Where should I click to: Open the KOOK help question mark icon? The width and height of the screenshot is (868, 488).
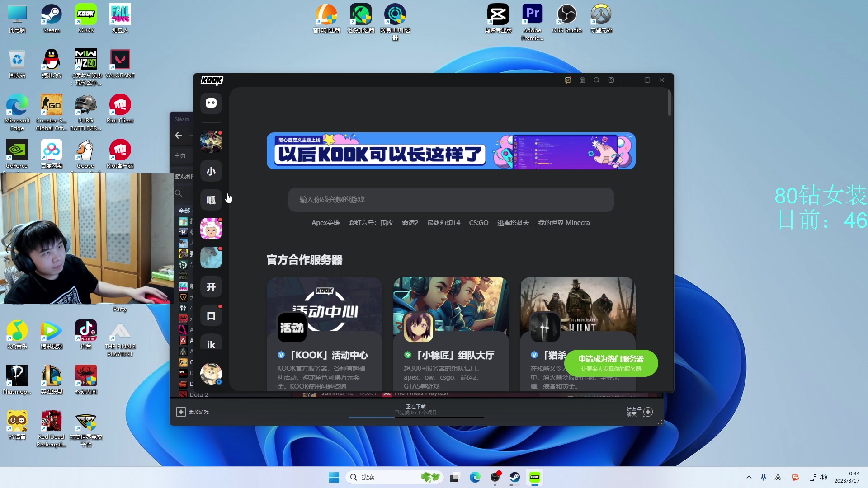tap(611, 80)
